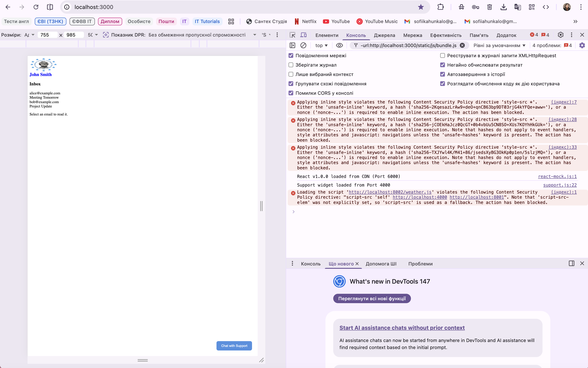Open Диплом bookmark folder
Viewport: 588px width, 368px height.
(x=110, y=21)
